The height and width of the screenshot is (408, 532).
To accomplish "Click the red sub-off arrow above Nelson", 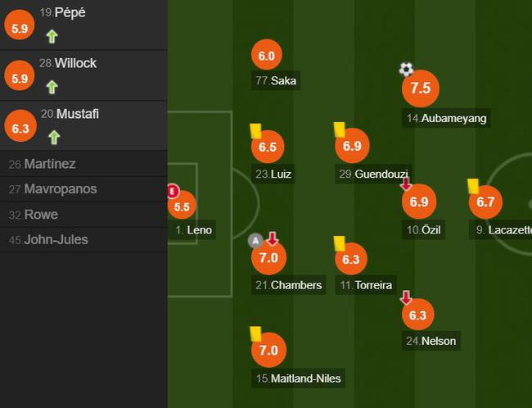I will (x=406, y=298).
